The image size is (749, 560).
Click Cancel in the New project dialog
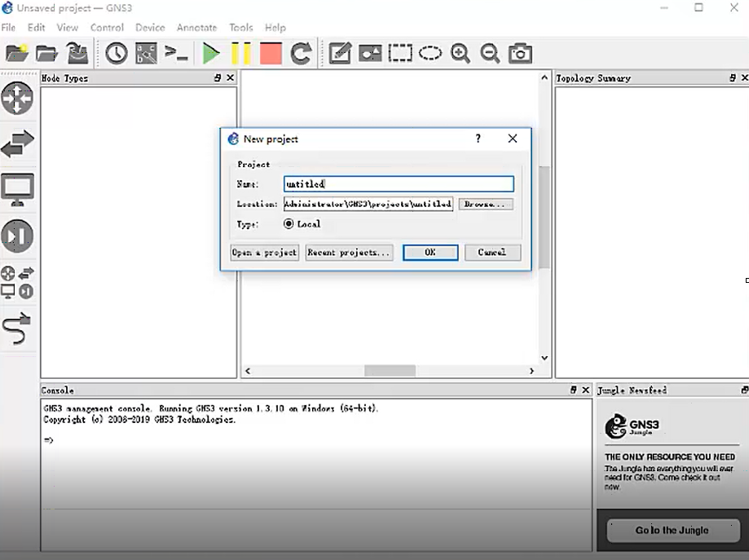point(492,253)
